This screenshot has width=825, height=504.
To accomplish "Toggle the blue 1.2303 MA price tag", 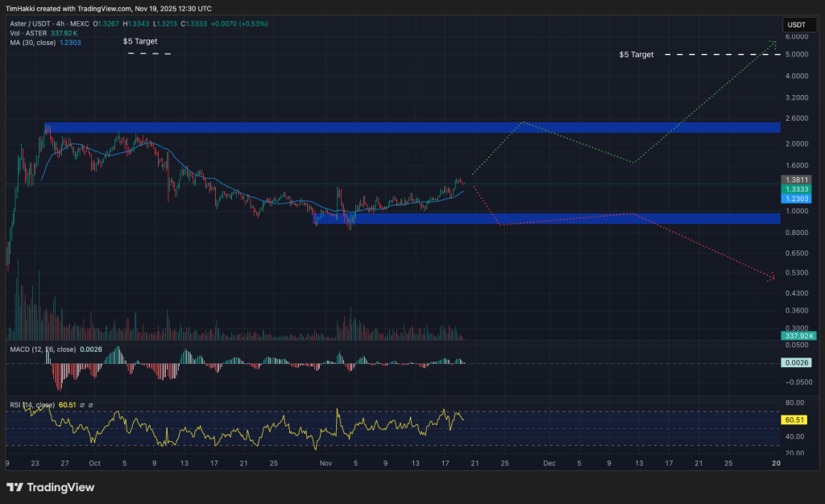I will click(x=794, y=198).
